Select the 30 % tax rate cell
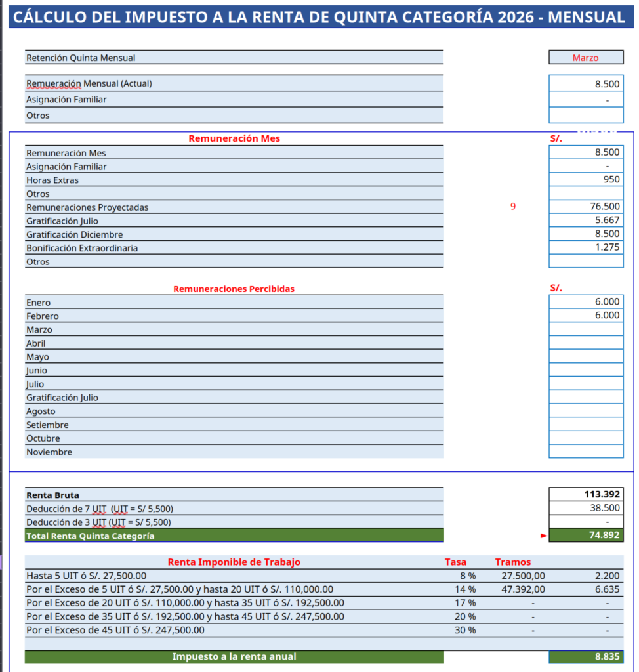639x672 pixels. coord(467,630)
